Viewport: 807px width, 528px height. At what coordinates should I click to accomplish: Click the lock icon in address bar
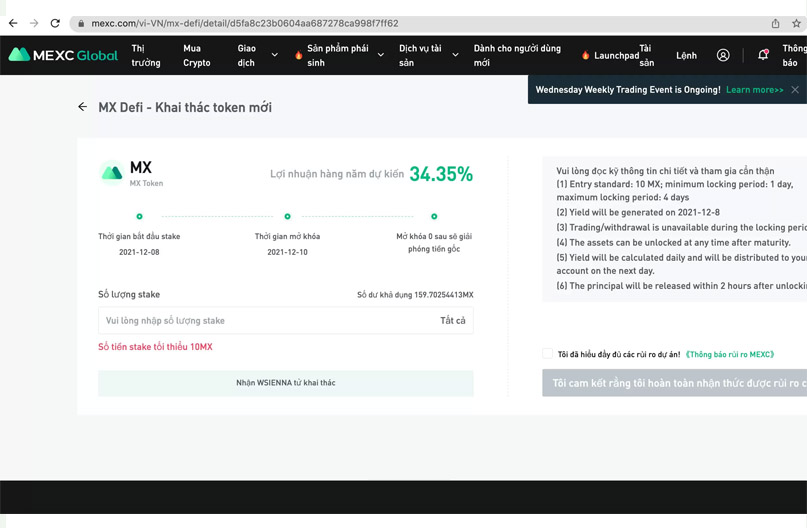pos(81,24)
